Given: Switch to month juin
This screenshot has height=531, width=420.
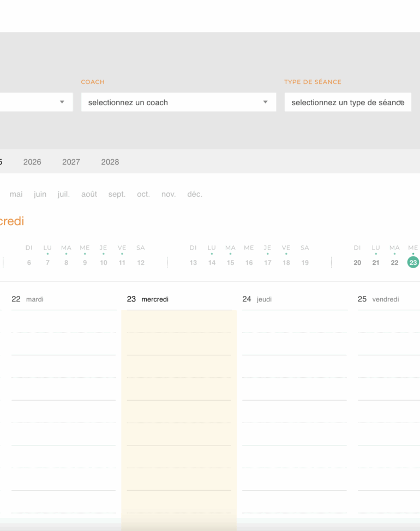Looking at the screenshot, I should pyautogui.click(x=40, y=194).
